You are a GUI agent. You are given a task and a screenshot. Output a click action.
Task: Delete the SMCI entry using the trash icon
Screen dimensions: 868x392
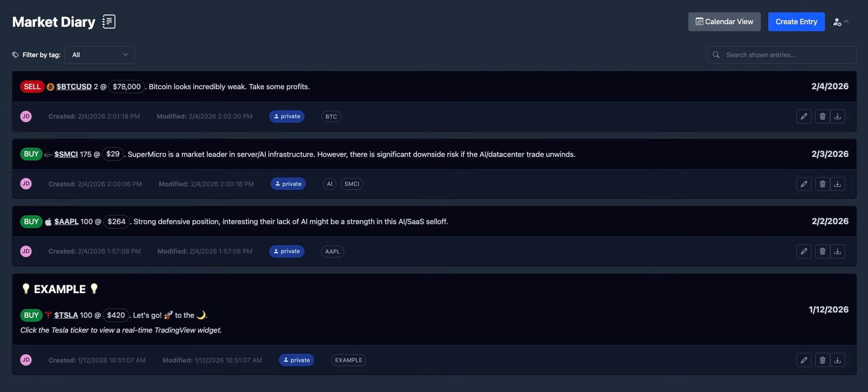point(823,184)
